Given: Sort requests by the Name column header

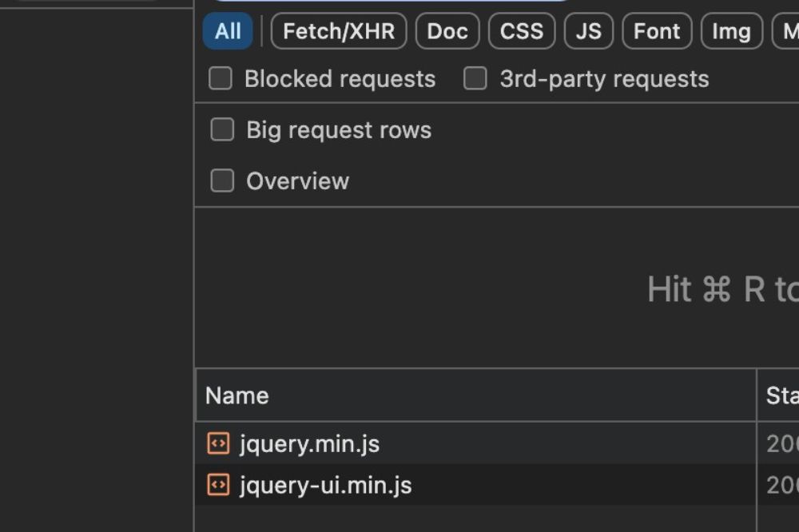Looking at the screenshot, I should (237, 395).
